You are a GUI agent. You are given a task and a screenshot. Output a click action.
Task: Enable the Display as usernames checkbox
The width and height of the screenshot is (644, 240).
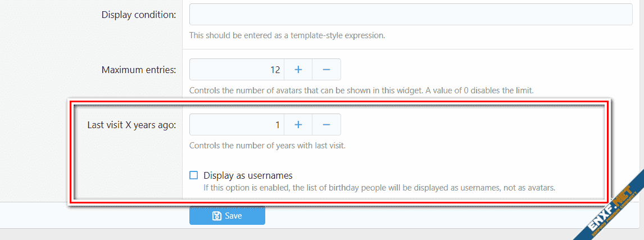coord(194,175)
